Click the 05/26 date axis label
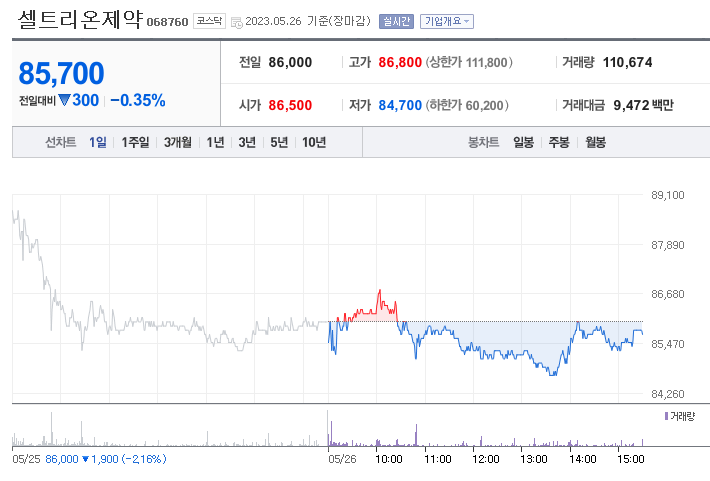This screenshot has height=481, width=710. [342, 459]
